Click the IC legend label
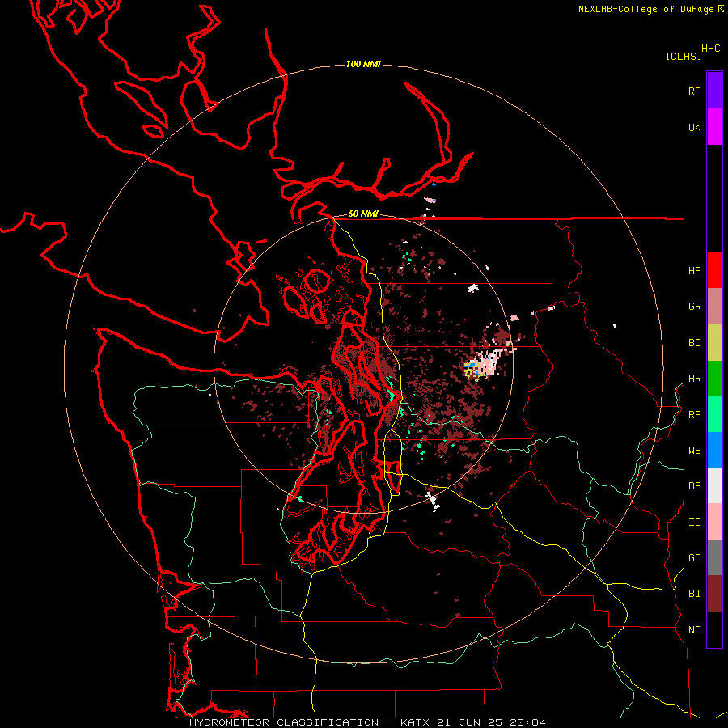Screen dimensions: 728x728 694,523
